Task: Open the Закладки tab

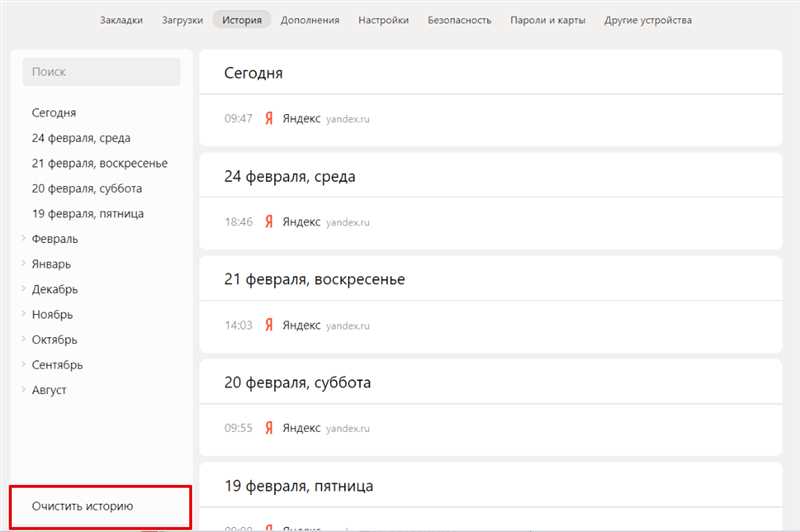Action: (x=121, y=20)
